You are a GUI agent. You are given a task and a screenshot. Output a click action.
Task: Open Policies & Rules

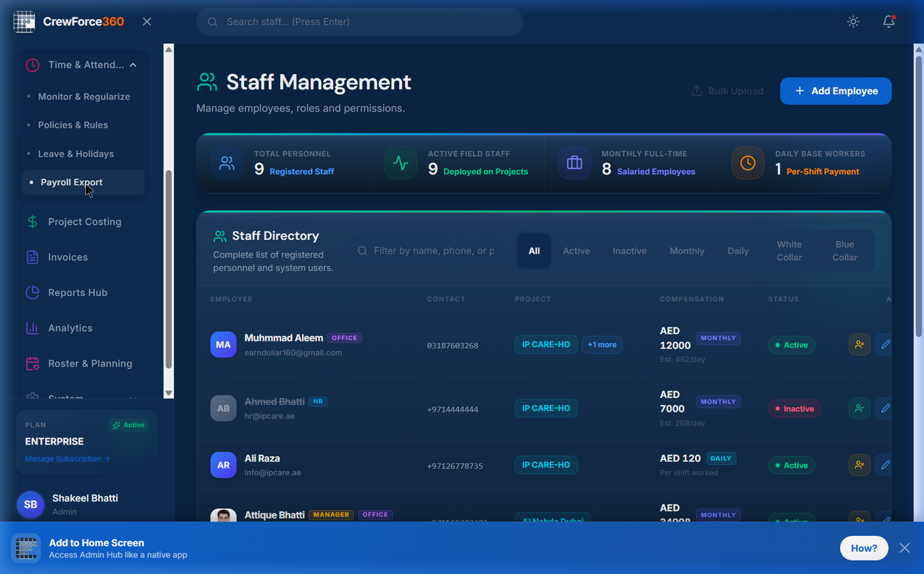point(73,125)
